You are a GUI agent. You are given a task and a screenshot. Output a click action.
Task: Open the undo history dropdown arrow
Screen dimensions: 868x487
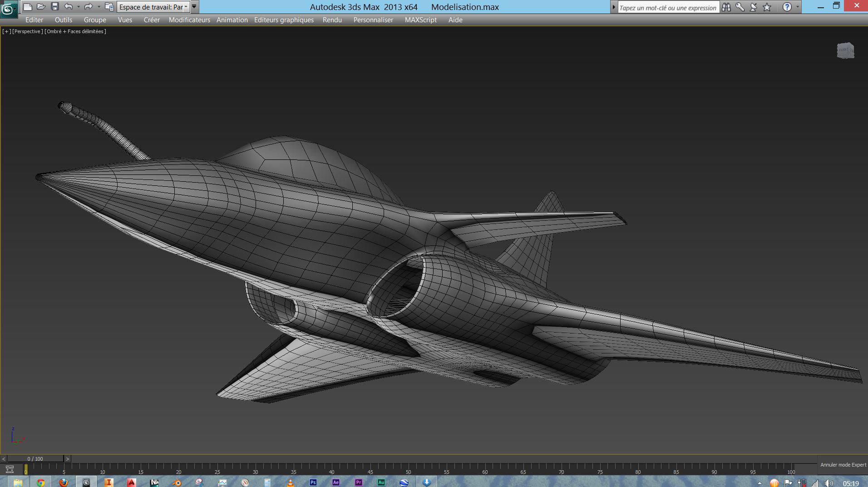tap(79, 7)
